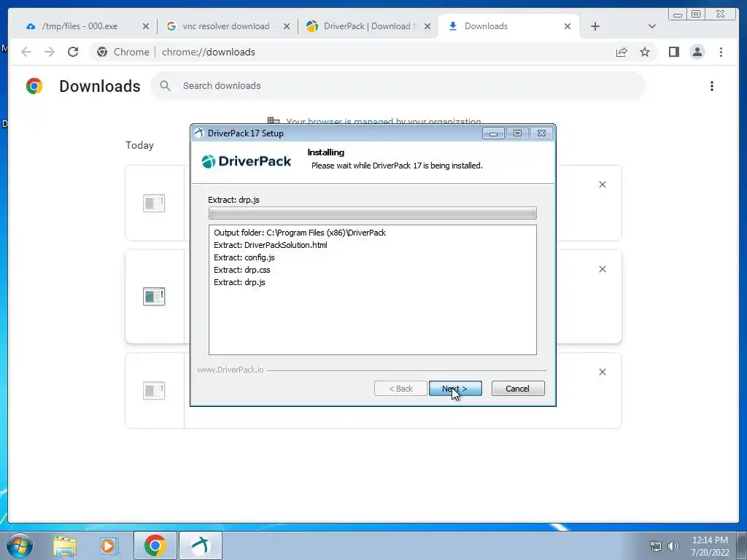Remove the first download entry from list
Viewport: 747px width, 560px height.
point(602,184)
